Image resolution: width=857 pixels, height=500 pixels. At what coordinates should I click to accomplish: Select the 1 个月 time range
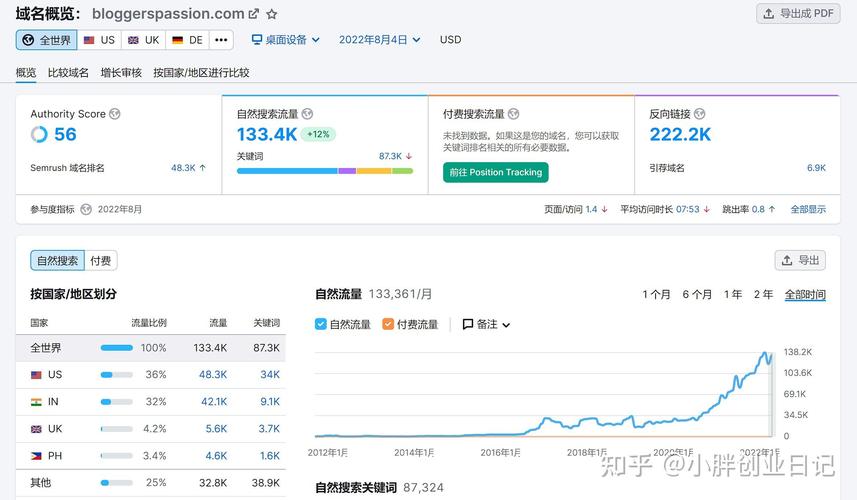click(656, 295)
